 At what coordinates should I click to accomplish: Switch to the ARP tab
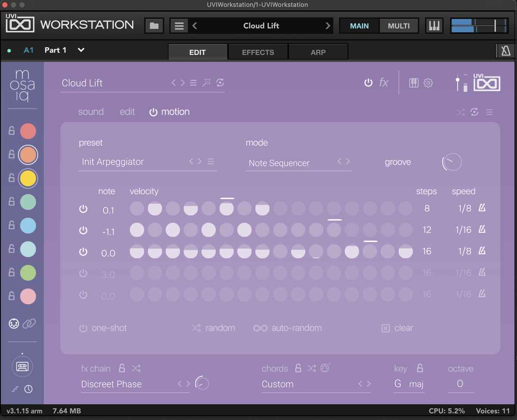tap(318, 52)
